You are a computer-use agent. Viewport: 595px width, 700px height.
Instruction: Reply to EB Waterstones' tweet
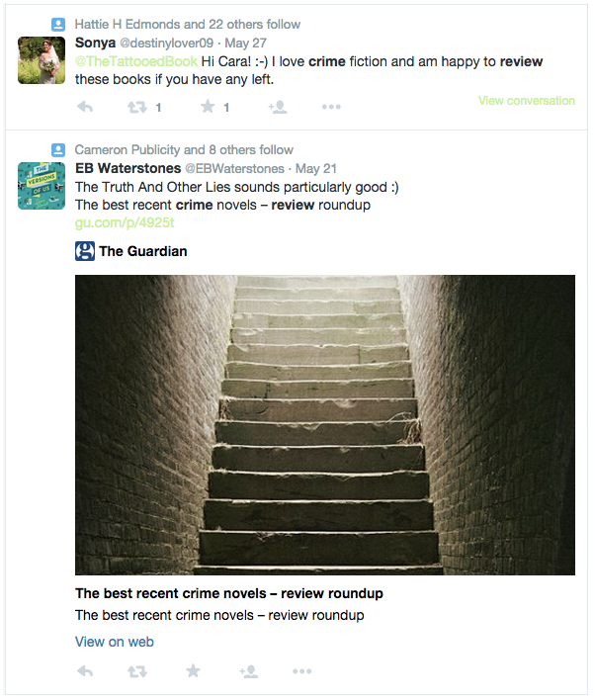click(x=85, y=671)
